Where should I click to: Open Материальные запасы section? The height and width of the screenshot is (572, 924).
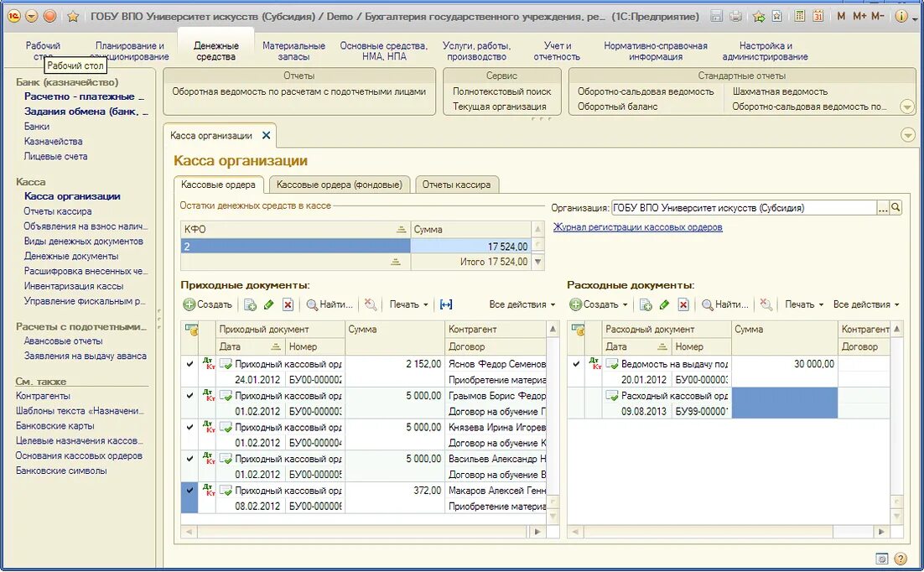[x=293, y=51]
